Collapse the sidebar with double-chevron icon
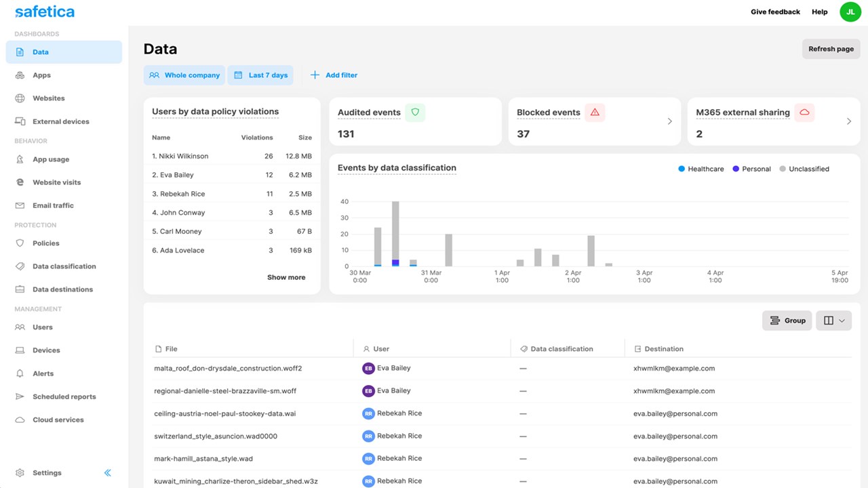Viewport: 868px width, 488px height. [107, 473]
